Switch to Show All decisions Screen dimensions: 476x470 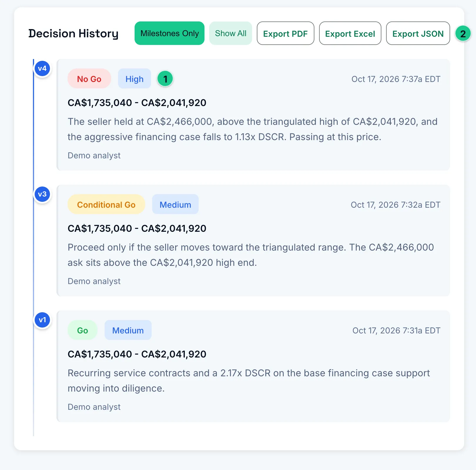(231, 33)
